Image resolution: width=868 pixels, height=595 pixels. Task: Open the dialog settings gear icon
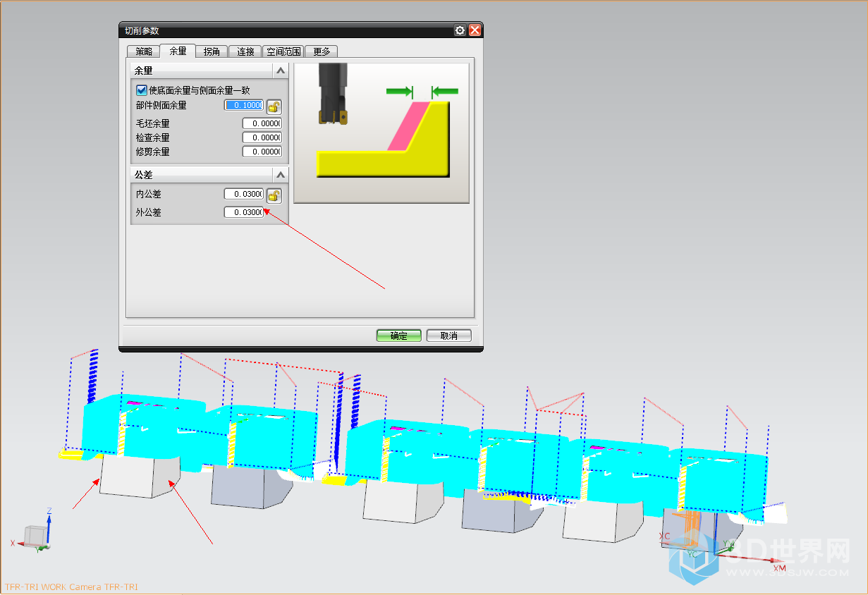point(460,30)
